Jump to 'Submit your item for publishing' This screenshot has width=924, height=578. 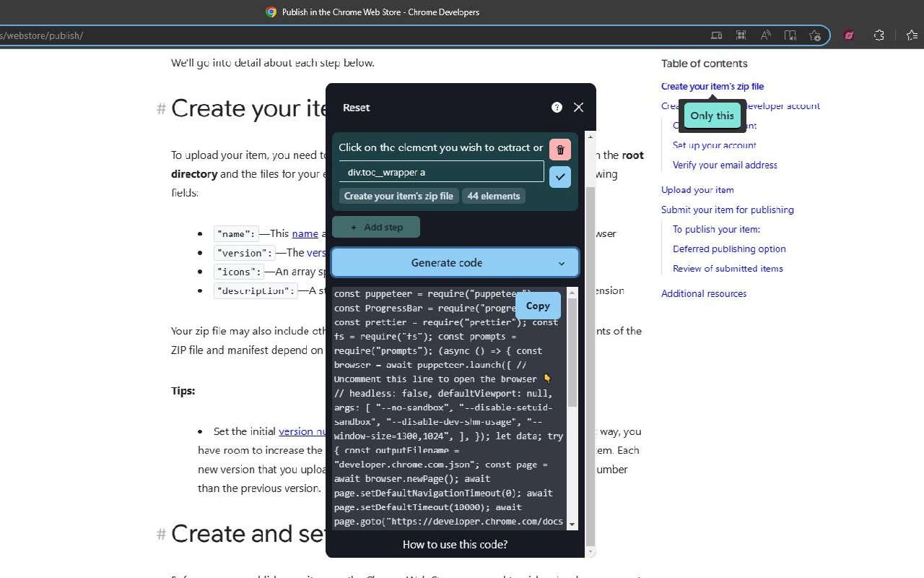pyautogui.click(x=727, y=210)
